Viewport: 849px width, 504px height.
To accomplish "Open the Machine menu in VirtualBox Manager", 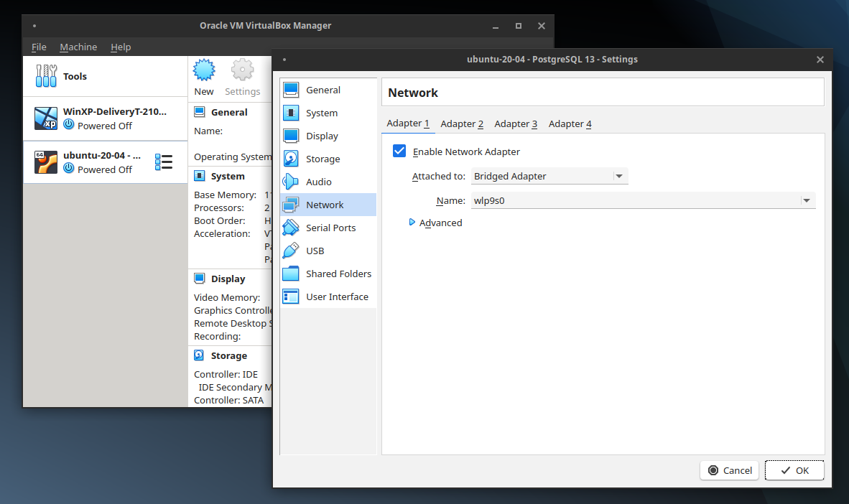I will [78, 47].
